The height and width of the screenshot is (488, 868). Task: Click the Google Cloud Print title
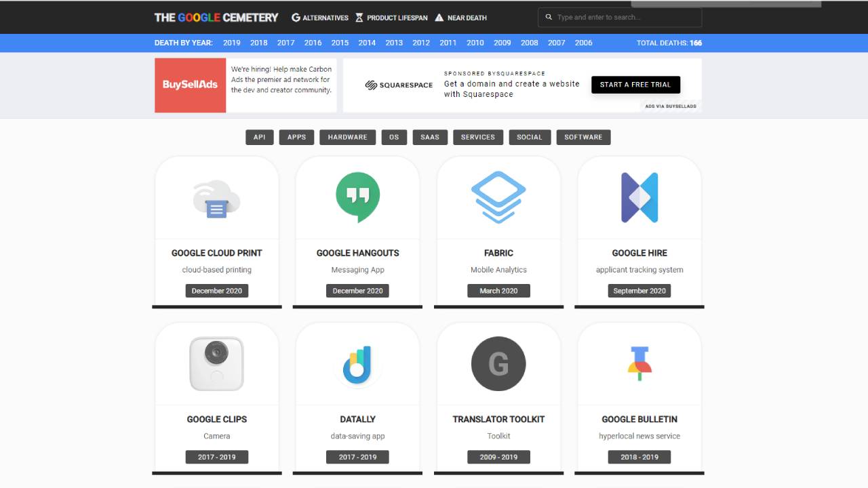216,253
